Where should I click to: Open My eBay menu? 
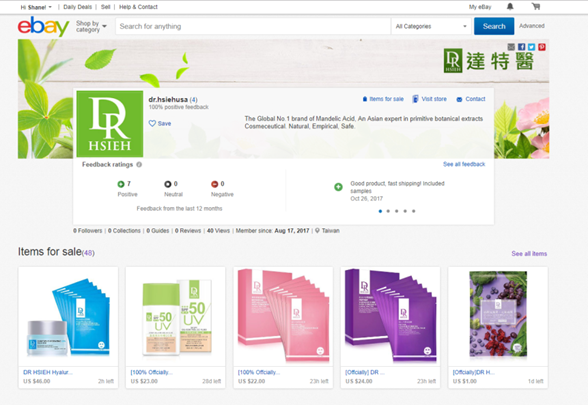tap(480, 7)
